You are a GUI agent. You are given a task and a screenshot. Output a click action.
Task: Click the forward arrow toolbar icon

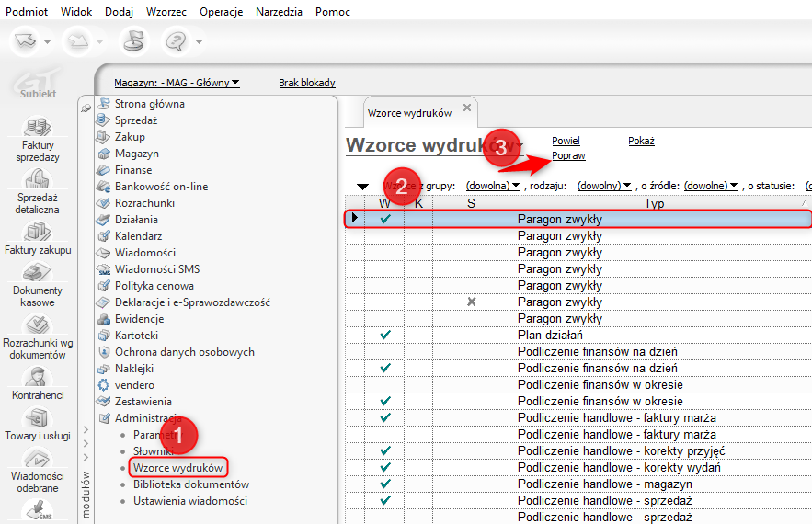coord(79,40)
